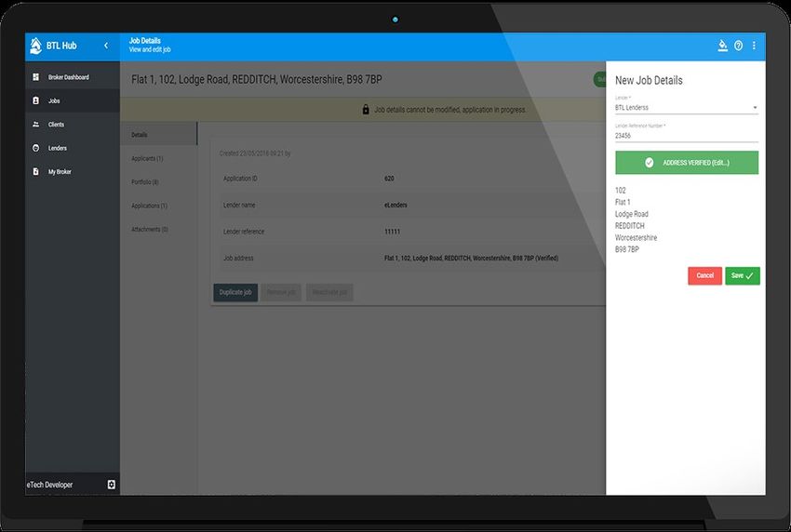791x532 pixels.
Task: Click the eTech Developer user label
Action: pos(50,485)
